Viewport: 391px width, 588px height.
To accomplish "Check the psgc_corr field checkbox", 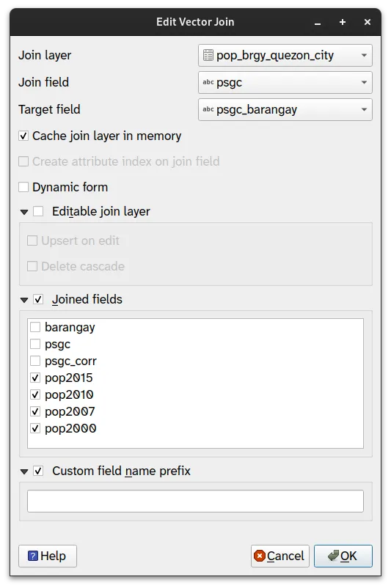I will [35, 361].
